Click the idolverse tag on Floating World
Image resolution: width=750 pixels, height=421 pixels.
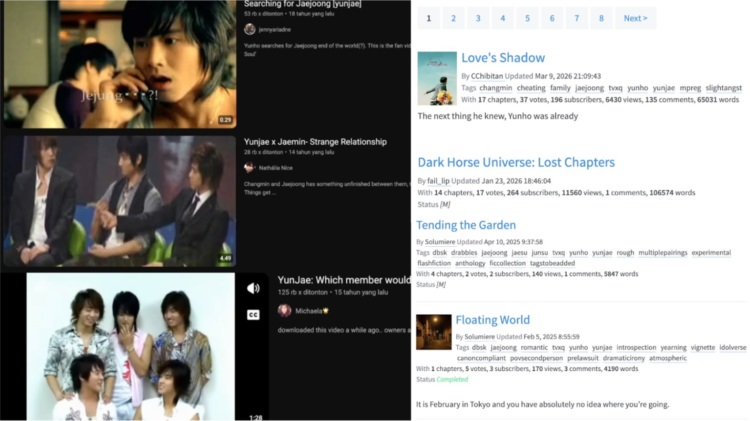tap(732, 347)
